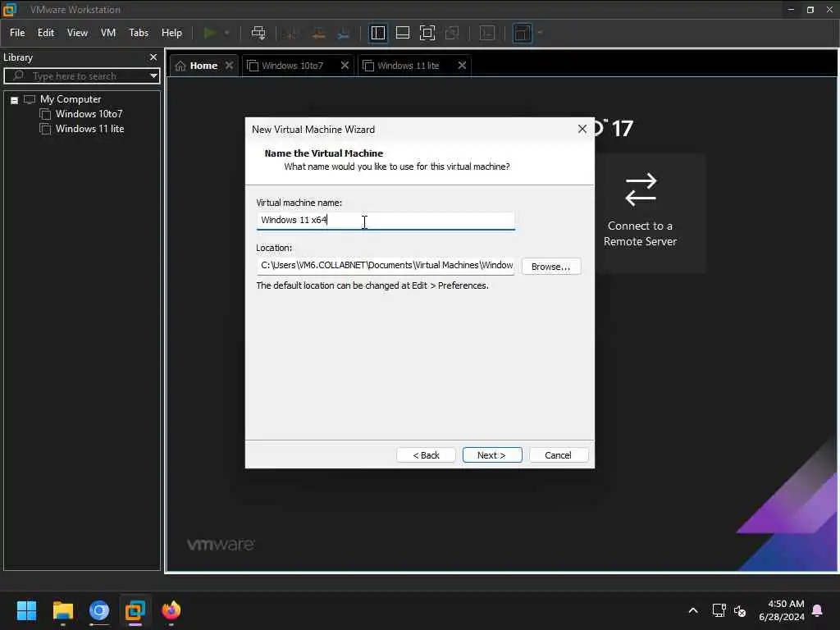Open Firefox from taskbar

coord(171,610)
